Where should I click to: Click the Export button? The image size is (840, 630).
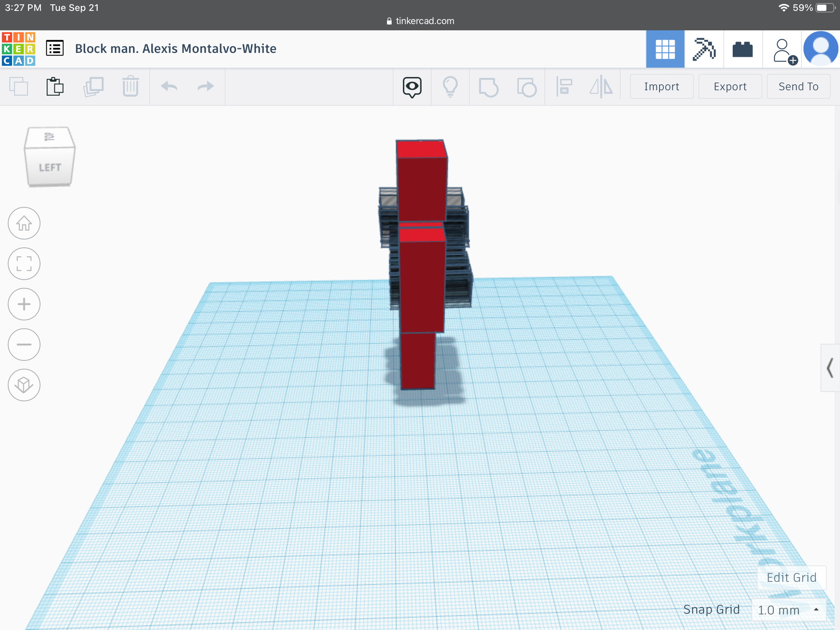[x=730, y=86]
